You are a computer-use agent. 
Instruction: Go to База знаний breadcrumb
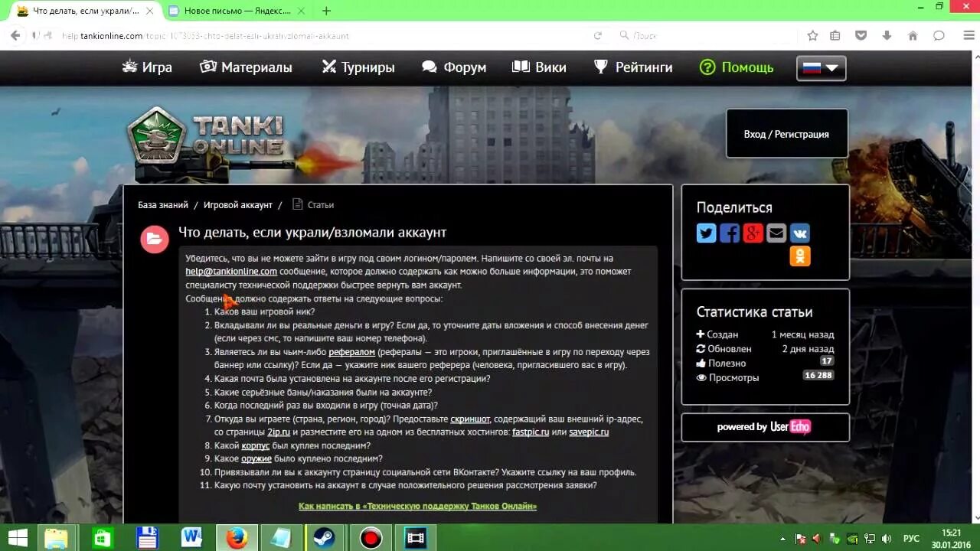[163, 205]
